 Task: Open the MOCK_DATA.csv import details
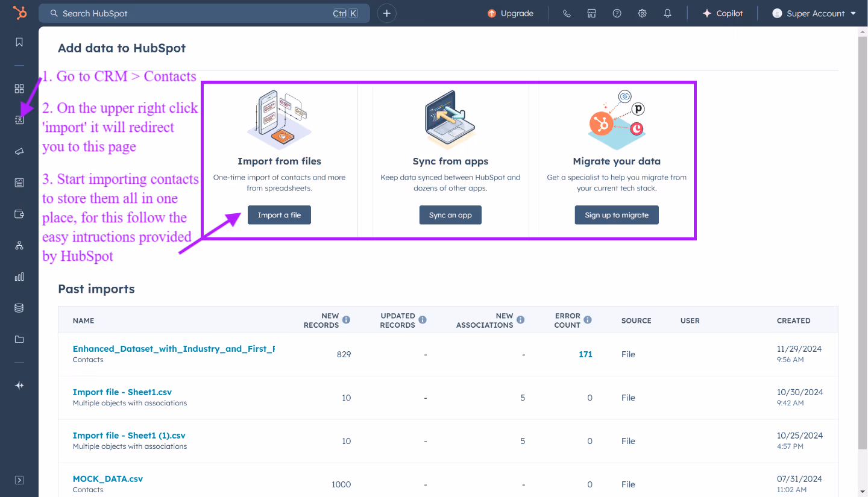tap(108, 478)
